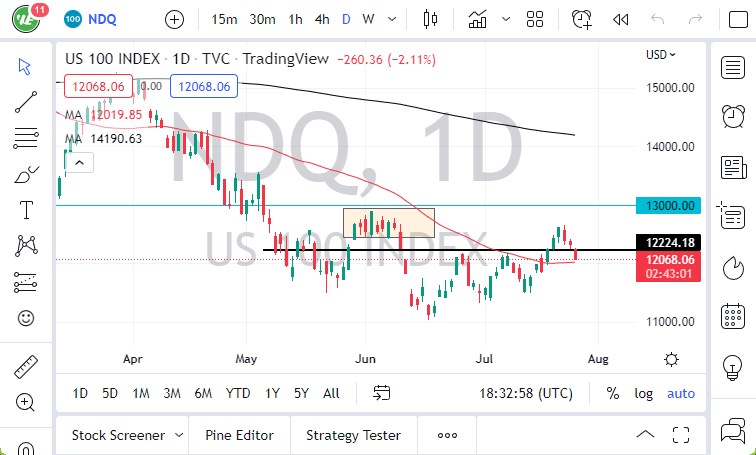Toggle the log scale option
The image size is (756, 455).
pyautogui.click(x=644, y=393)
